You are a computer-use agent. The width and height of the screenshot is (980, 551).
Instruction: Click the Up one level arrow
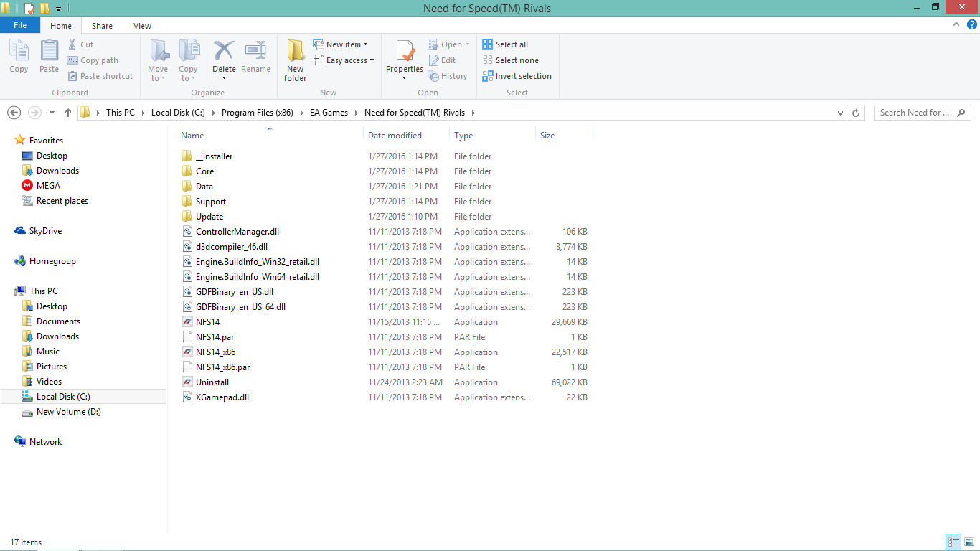pos(68,113)
